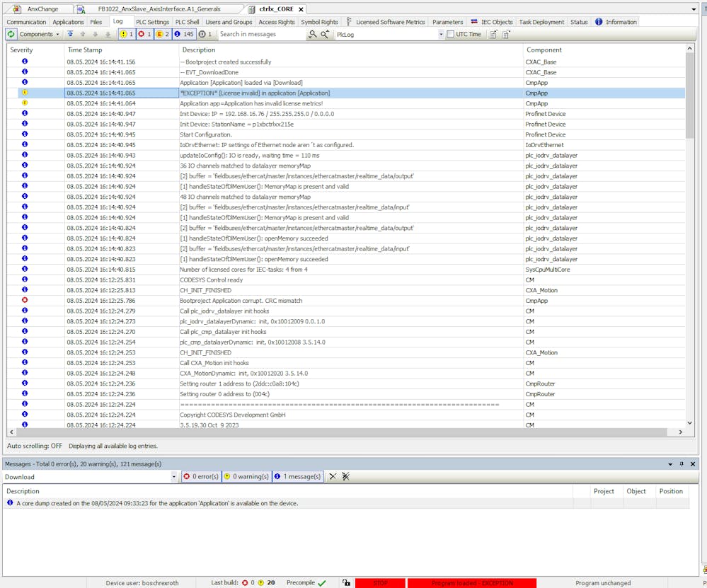Click the search in log icon

tap(313, 34)
